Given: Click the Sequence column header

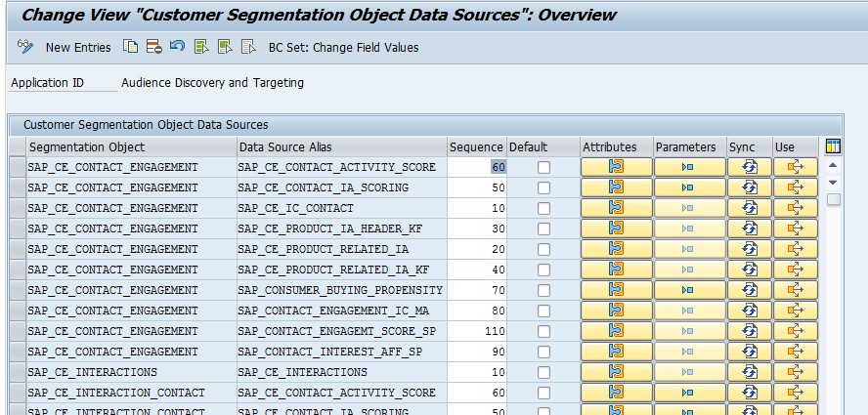Looking at the screenshot, I should pyautogui.click(x=477, y=147).
